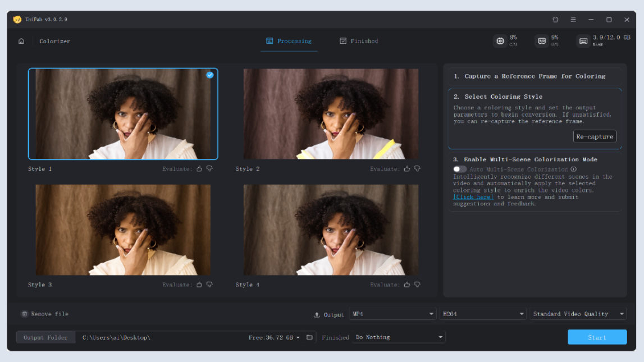644x362 pixels.
Task: Open the hamburger menu in title bar
Action: 573,20
